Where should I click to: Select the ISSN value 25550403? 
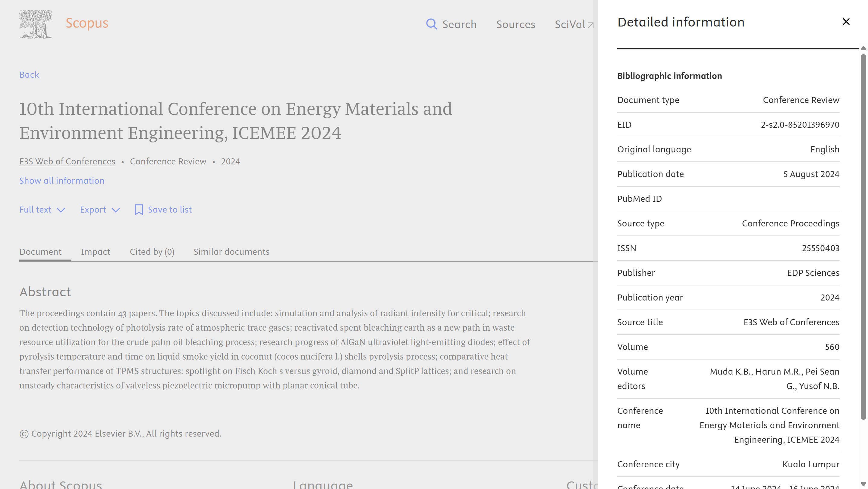(820, 248)
